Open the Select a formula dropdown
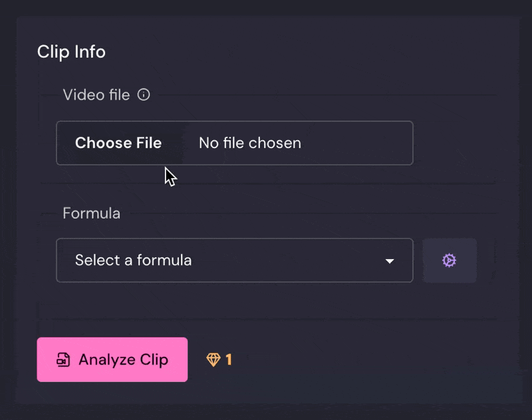The width and height of the screenshot is (532, 420). [x=235, y=261]
